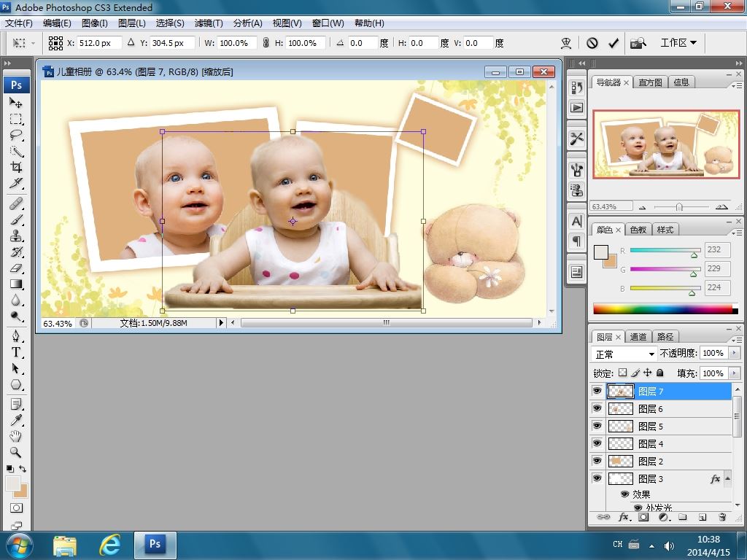Image resolution: width=747 pixels, height=560 pixels.
Task: Open the 工作区 workspace dropdown
Action: [x=678, y=43]
